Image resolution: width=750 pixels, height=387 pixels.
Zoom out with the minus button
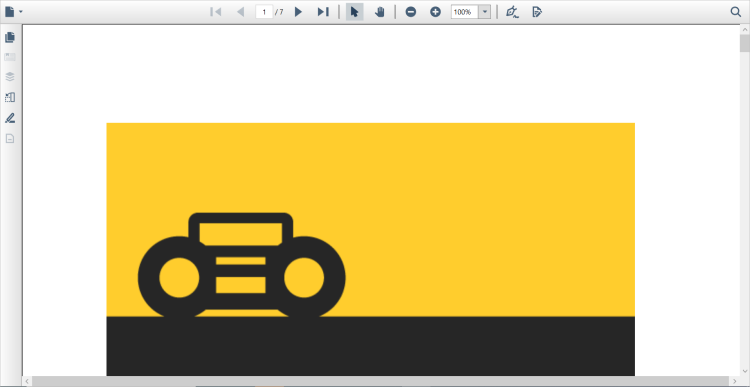410,12
